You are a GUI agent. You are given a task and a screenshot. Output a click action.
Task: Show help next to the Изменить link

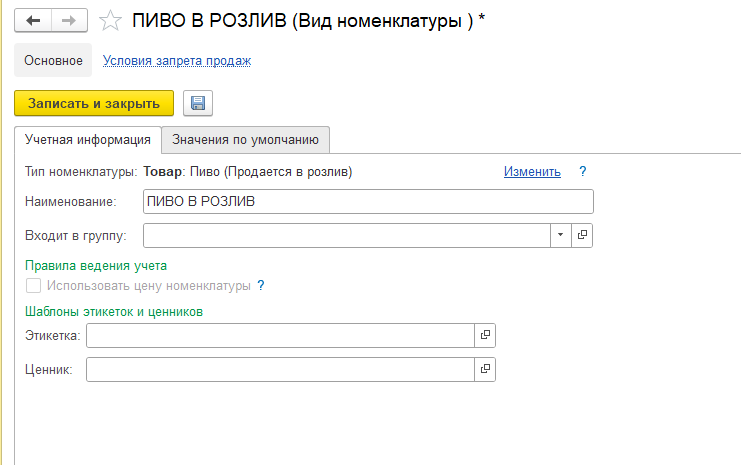click(583, 171)
